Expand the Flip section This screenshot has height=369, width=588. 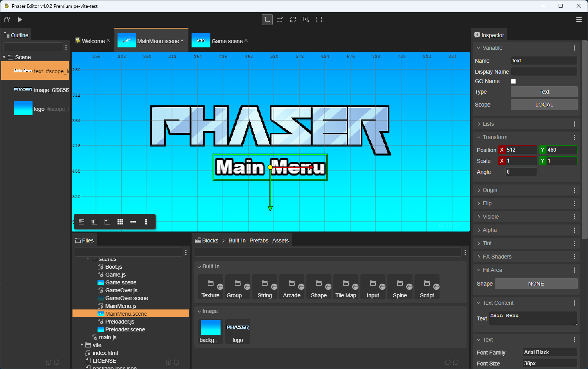click(x=479, y=203)
